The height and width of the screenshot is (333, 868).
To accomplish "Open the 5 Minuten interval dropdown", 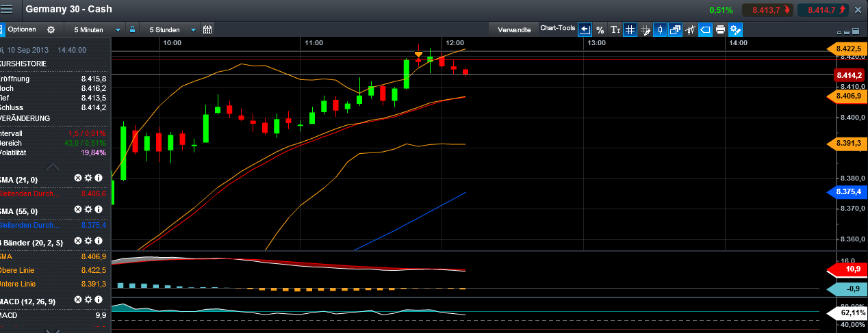I will click(95, 29).
